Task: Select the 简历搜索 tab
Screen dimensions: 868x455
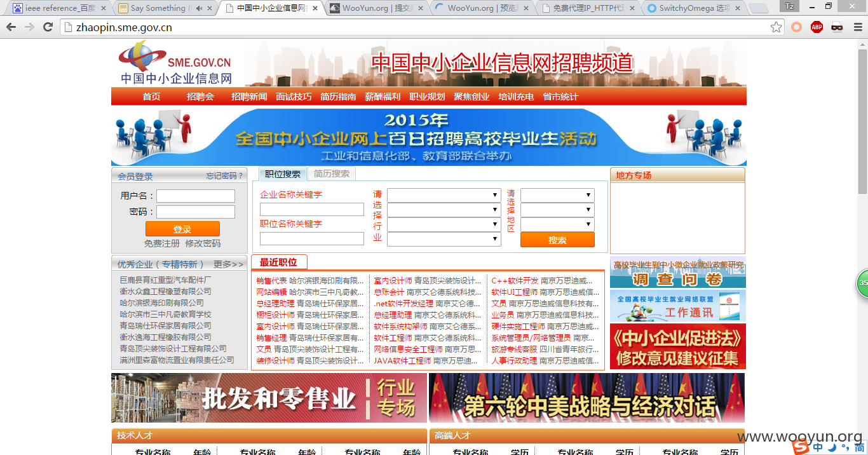Action: [332, 173]
